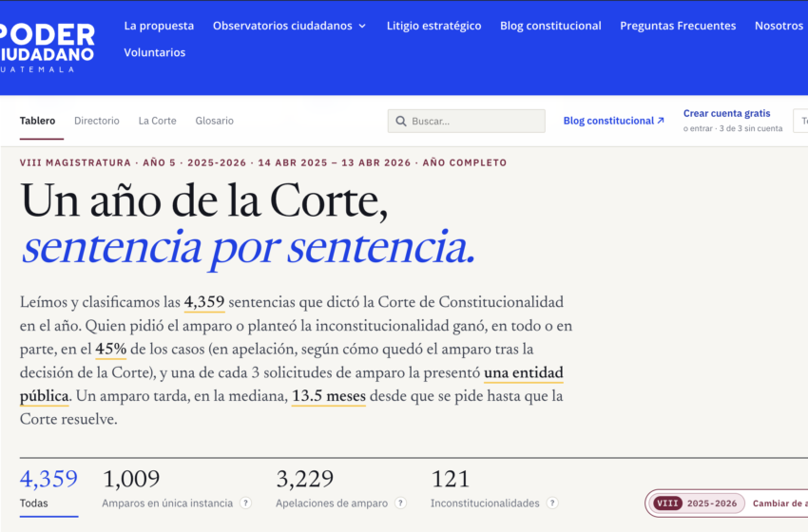Screen dimensions: 808x532
Task: Open Blog constitucional external link with arrow
Action: click(613, 121)
